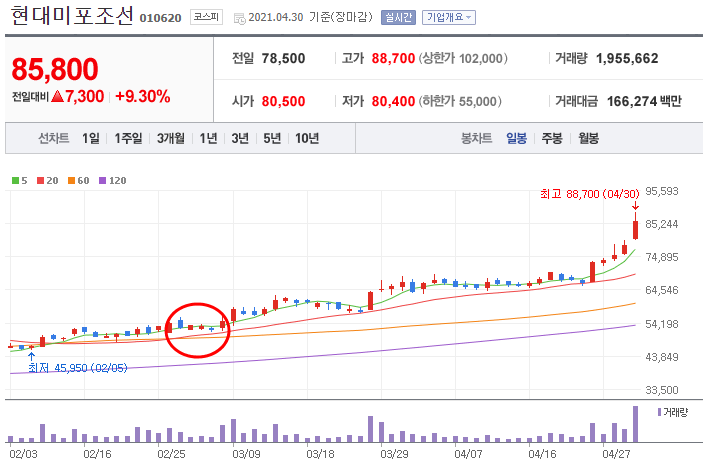
Task: Select the 10년 line chart tab
Action: coord(307,138)
